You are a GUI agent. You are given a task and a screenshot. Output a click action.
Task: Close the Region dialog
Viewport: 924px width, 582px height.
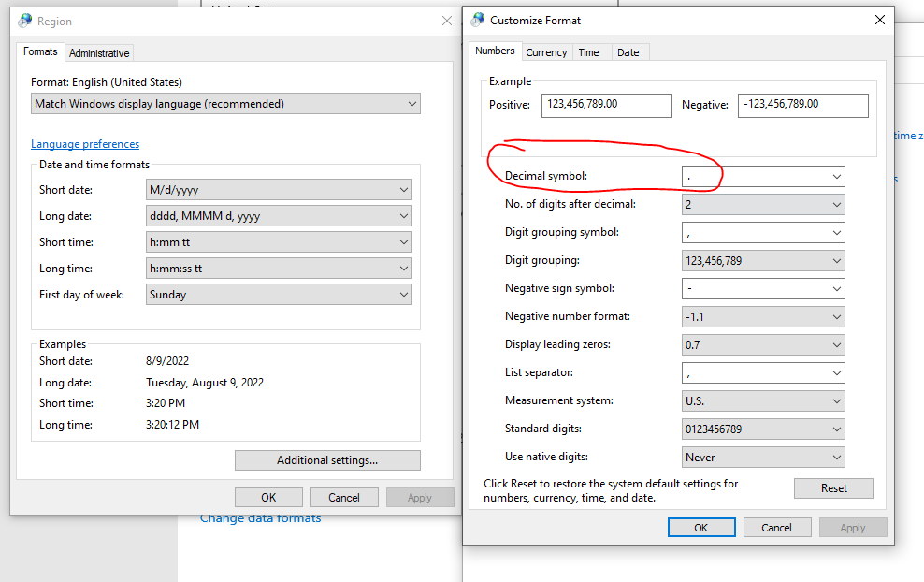[x=447, y=21]
